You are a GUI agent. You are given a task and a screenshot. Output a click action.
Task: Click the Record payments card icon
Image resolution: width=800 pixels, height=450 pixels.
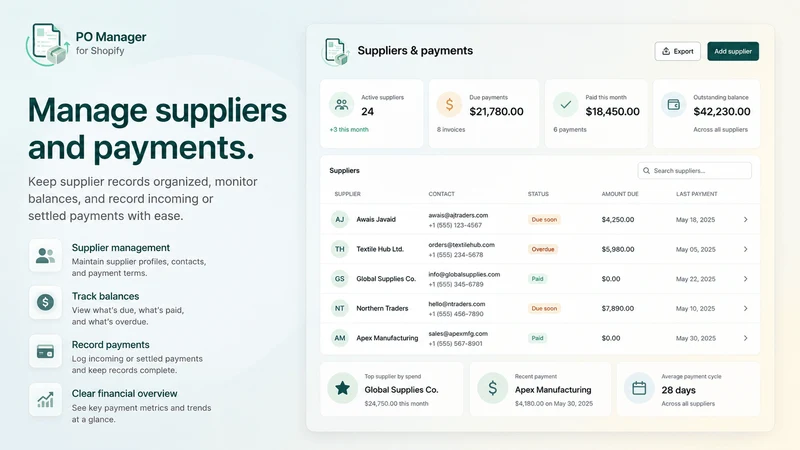[45, 352]
